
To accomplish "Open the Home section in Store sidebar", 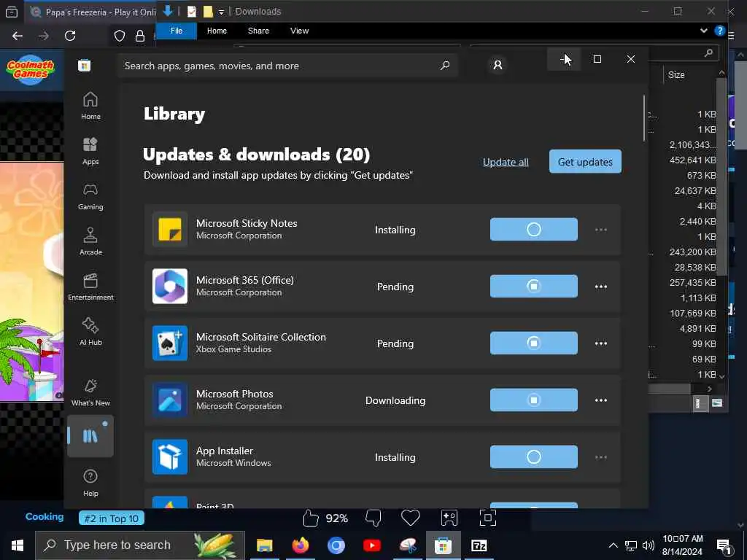I will (x=90, y=106).
